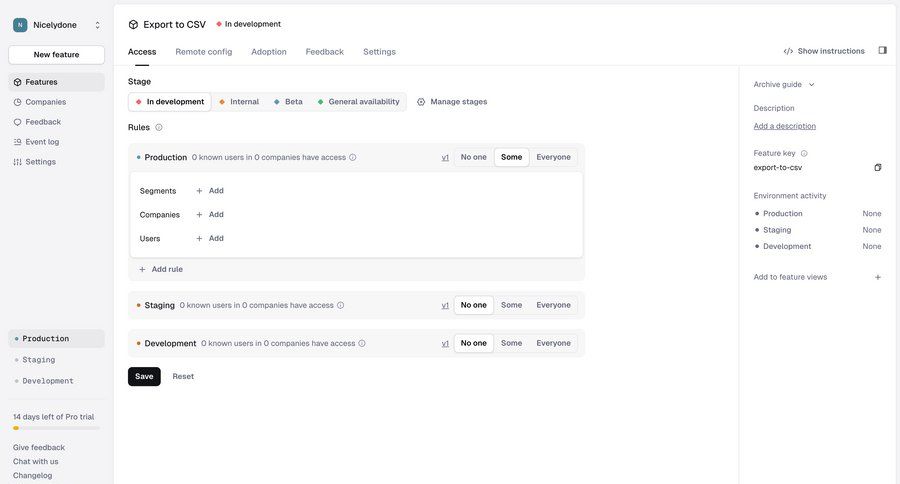Click Add rule

point(161,269)
